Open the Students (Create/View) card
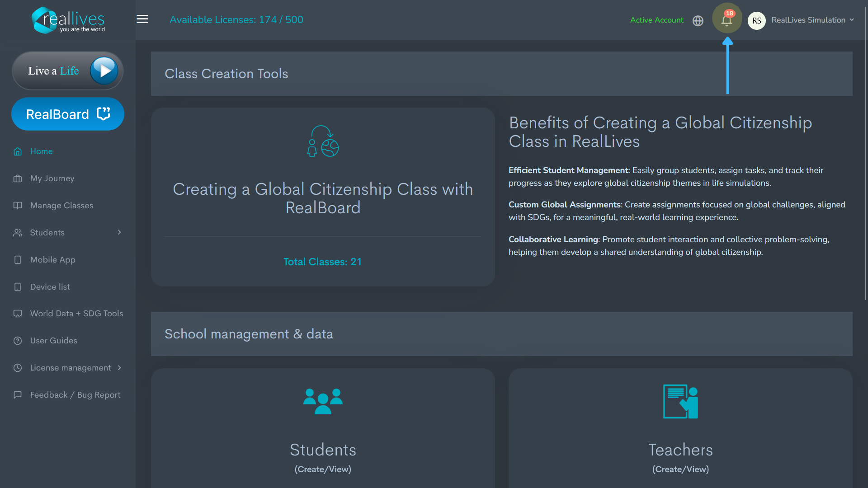The height and width of the screenshot is (488, 868). pyautogui.click(x=323, y=428)
